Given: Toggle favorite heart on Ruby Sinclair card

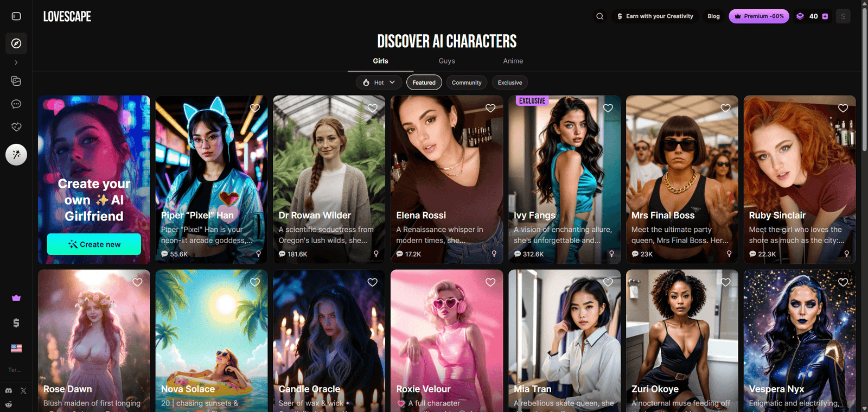Looking at the screenshot, I should tap(843, 108).
